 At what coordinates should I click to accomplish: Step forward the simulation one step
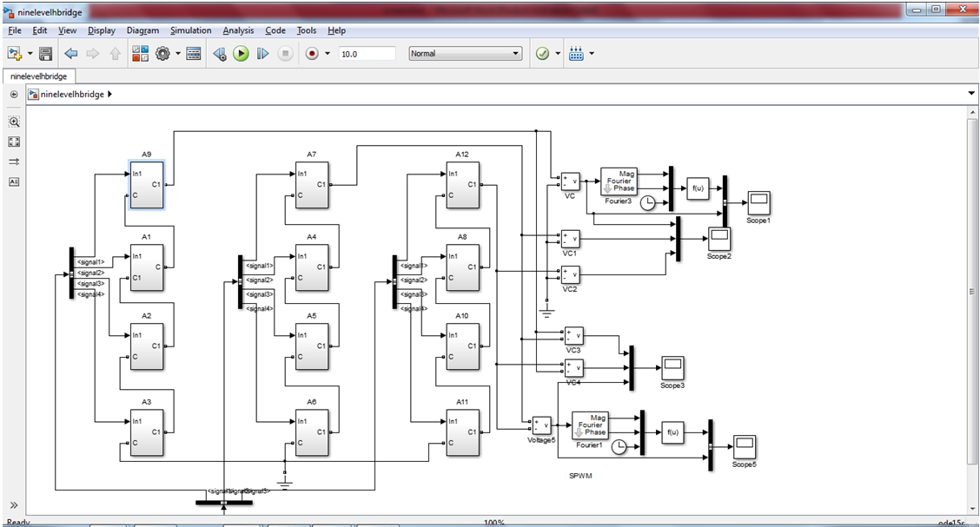[263, 53]
